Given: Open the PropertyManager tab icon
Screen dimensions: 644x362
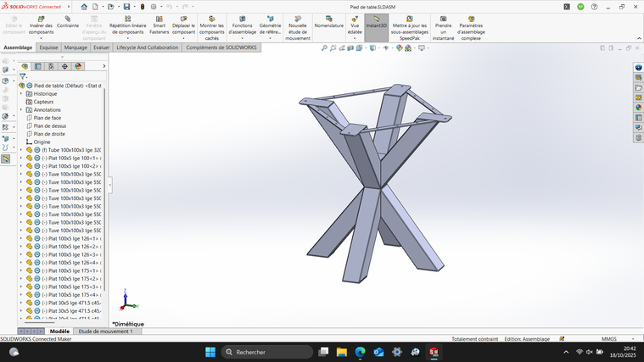Looking at the screenshot, I should click(x=37, y=66).
